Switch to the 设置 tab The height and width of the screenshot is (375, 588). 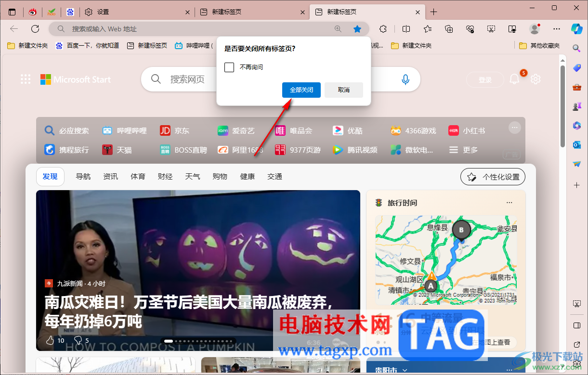click(136, 12)
